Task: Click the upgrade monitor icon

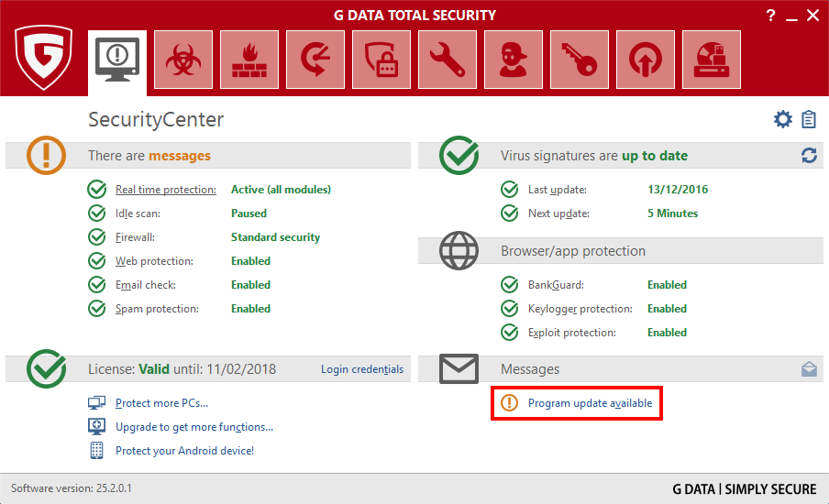Action: pyautogui.click(x=97, y=426)
